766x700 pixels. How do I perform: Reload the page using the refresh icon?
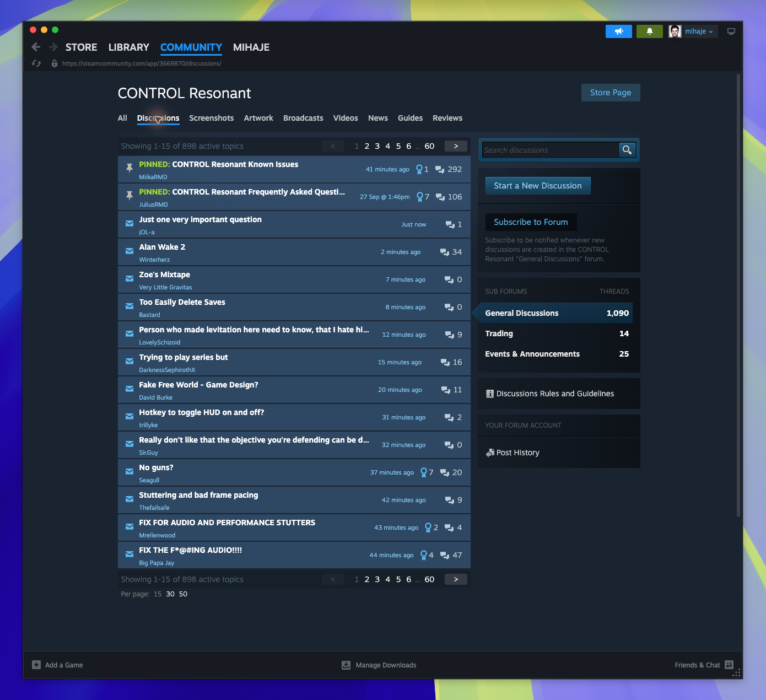point(36,63)
